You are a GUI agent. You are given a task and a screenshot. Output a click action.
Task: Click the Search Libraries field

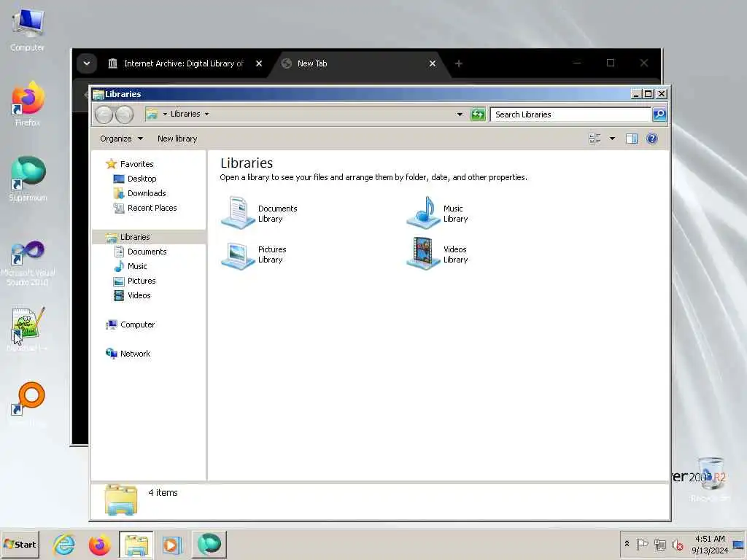pos(571,114)
